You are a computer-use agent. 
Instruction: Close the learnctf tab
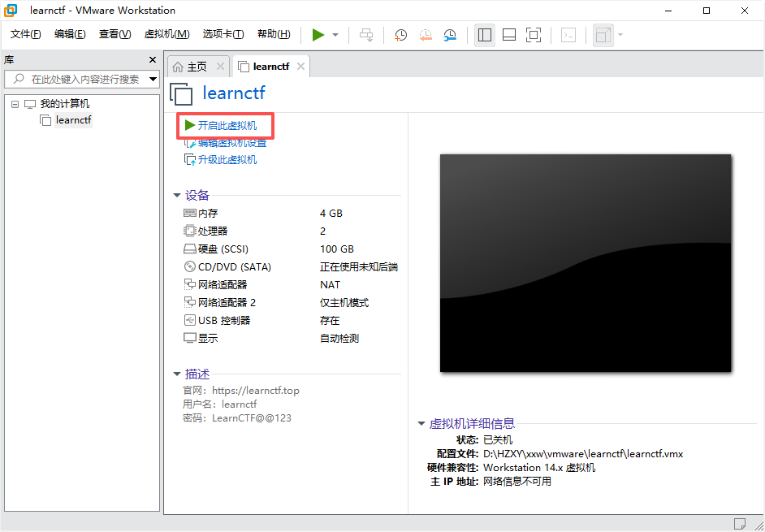pyautogui.click(x=300, y=67)
